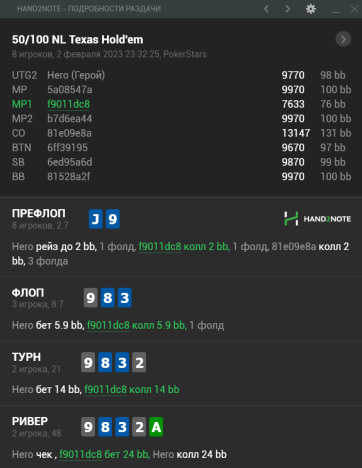Screen dimensions: 362x468
Task: Click the Hand2Note logo
Action: click(x=317, y=219)
